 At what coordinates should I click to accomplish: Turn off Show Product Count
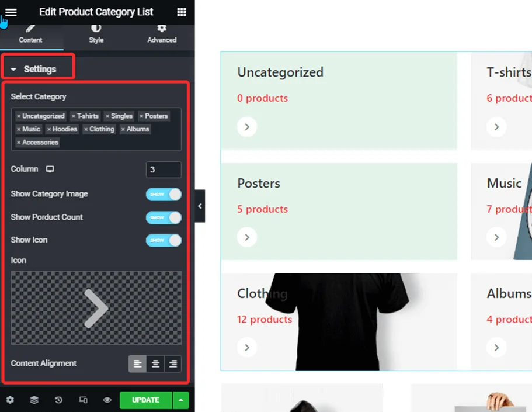point(164,217)
